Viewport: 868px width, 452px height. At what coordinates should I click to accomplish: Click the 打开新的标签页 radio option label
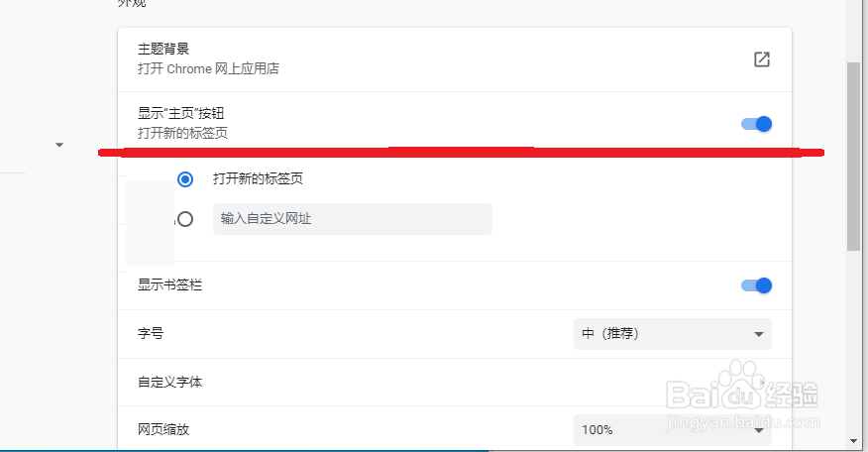coord(258,179)
